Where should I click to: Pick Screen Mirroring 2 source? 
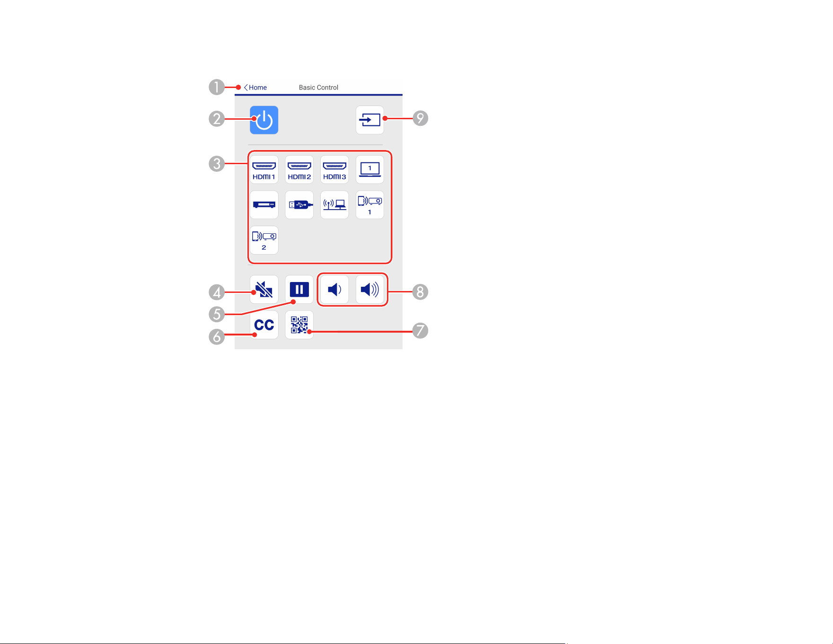[264, 240]
